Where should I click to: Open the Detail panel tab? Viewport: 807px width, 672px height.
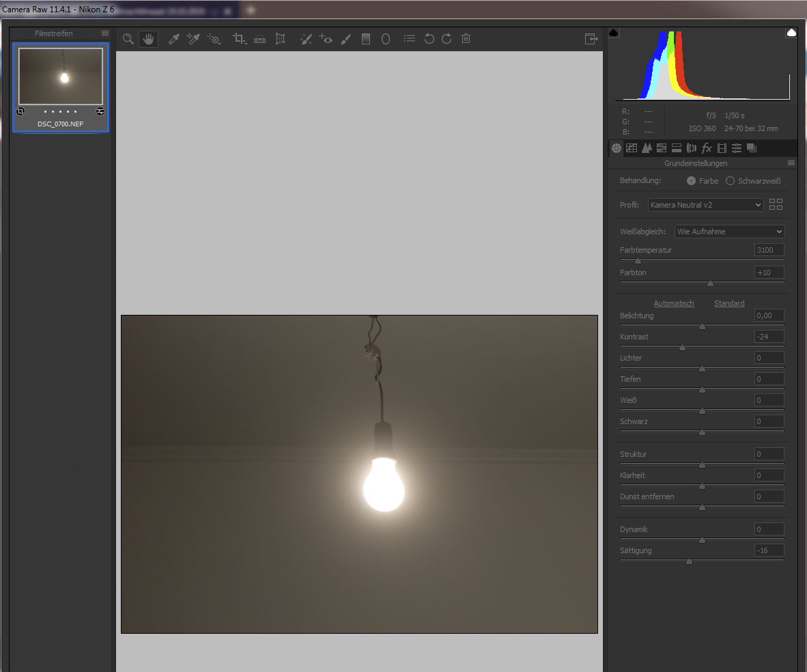tap(647, 148)
